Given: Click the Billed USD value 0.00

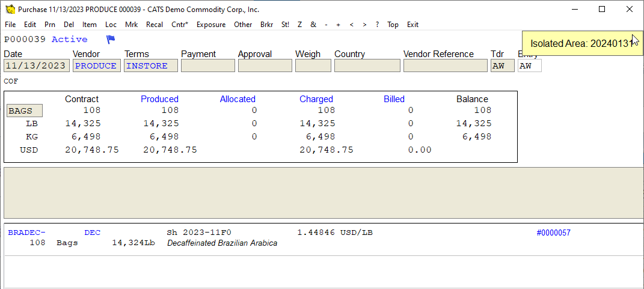Looking at the screenshot, I should 420,150.
